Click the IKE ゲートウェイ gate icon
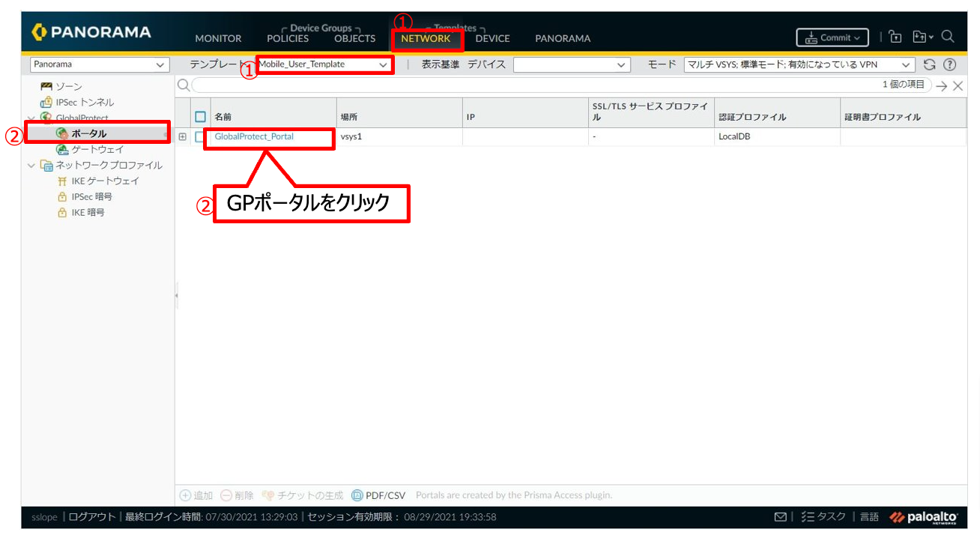 coord(62,181)
